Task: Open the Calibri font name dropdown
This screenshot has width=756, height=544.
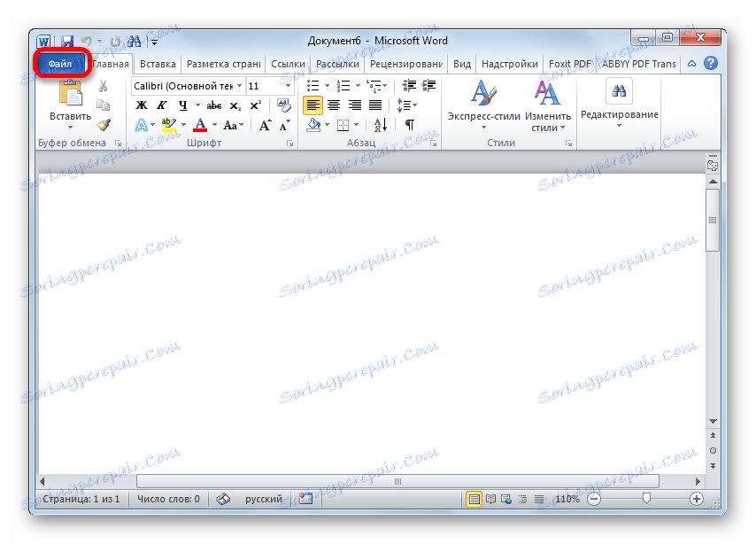Action: 240,86
